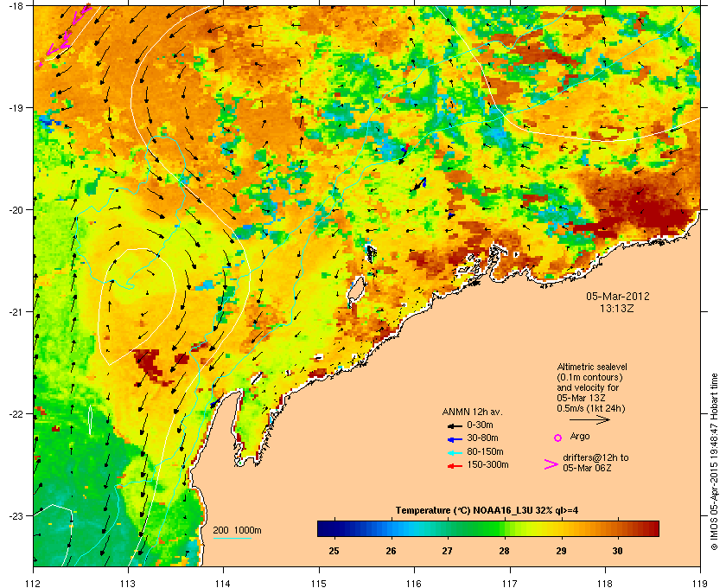Click the 'drifters@12h to' legend text
This screenshot has height=588, width=726.
[595, 457]
